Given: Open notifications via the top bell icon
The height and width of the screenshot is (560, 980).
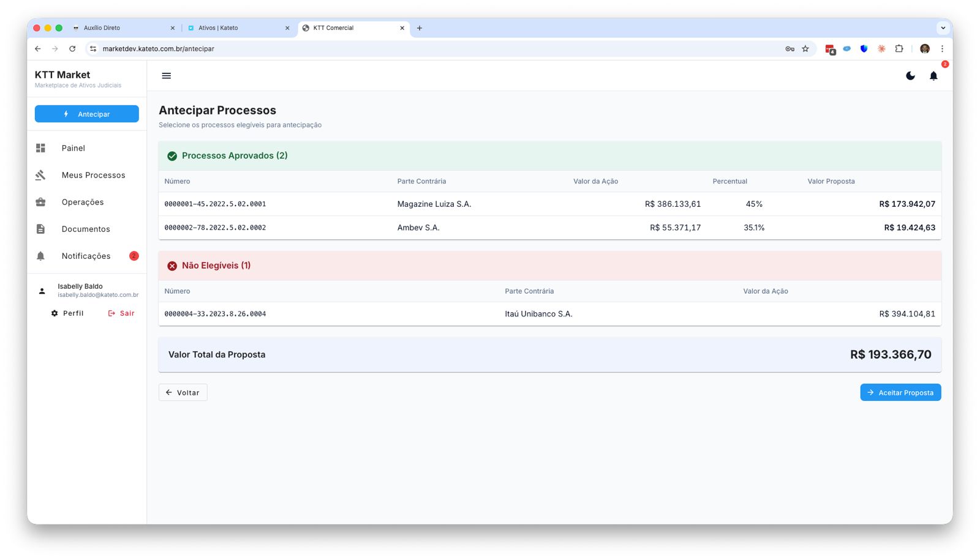Looking at the screenshot, I should point(933,76).
